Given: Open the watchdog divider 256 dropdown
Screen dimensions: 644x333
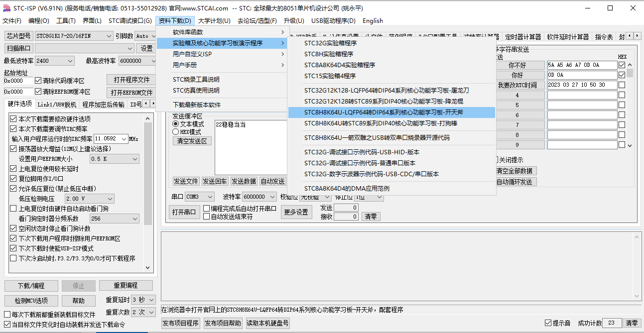Looking at the screenshot, I should pos(115,219).
